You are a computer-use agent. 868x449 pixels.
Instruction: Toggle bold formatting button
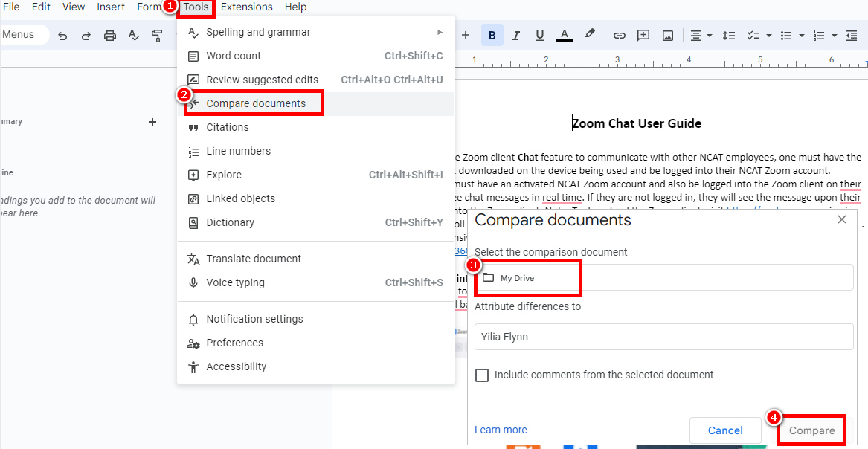[491, 35]
